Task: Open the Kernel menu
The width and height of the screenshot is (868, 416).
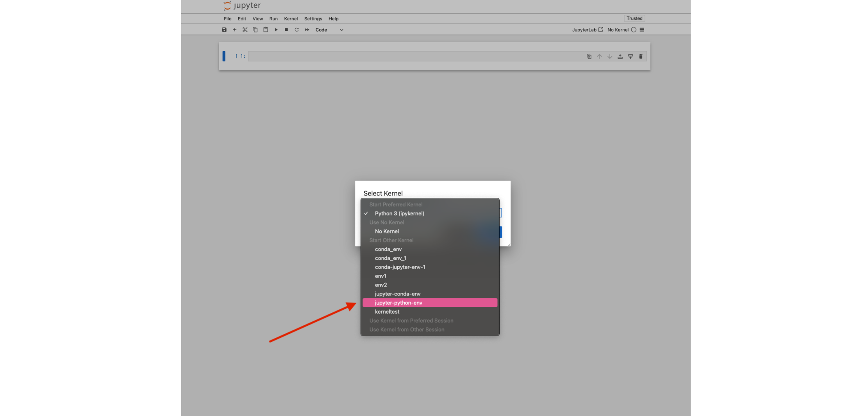Action: pos(291,19)
